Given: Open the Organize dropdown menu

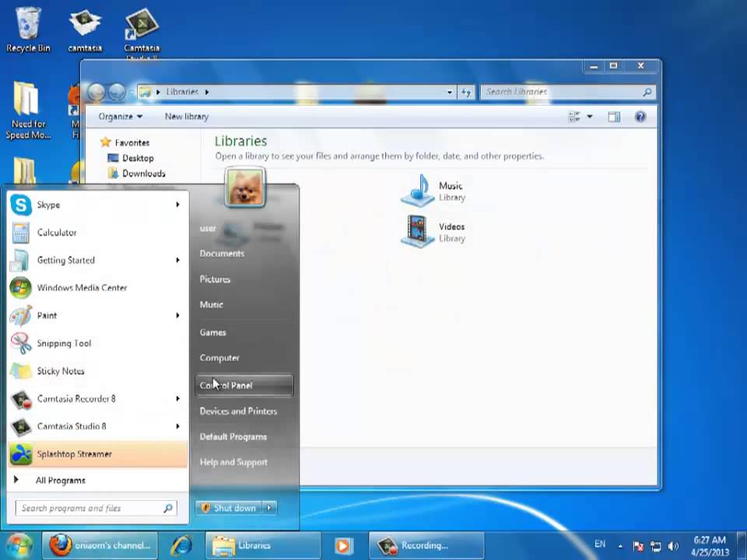Looking at the screenshot, I should pos(120,117).
